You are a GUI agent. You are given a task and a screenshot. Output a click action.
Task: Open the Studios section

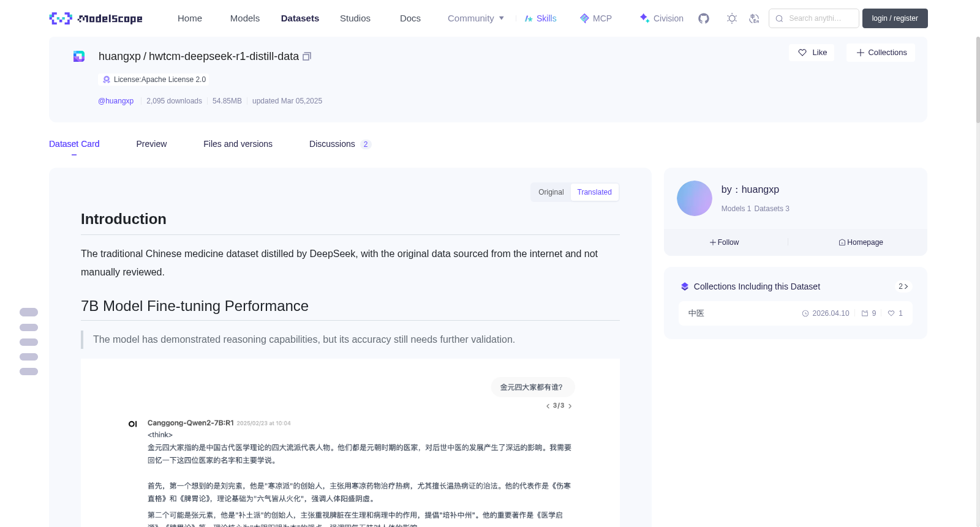[x=355, y=18]
